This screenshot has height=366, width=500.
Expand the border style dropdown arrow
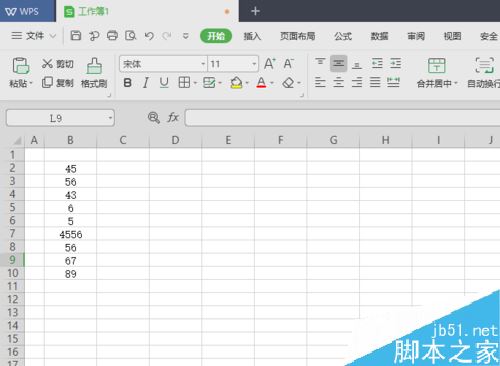(195, 83)
